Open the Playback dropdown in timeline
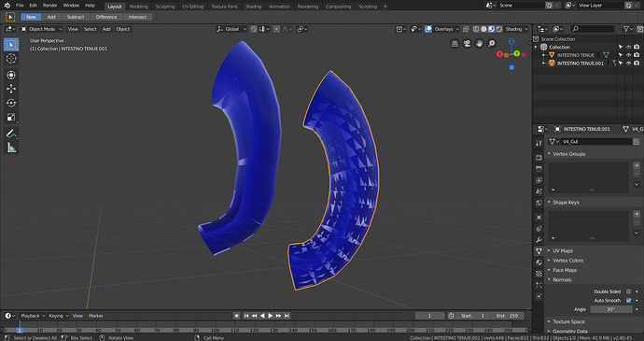This screenshot has width=644, height=341. pos(33,316)
